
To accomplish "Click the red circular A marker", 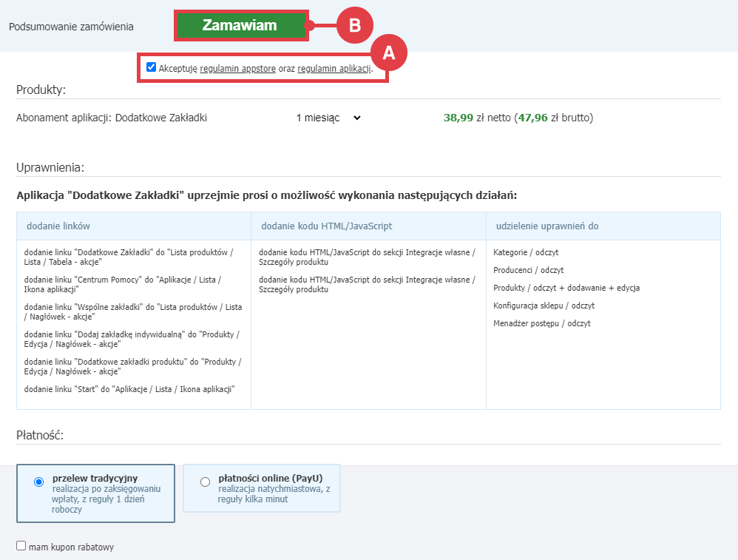I will (390, 52).
